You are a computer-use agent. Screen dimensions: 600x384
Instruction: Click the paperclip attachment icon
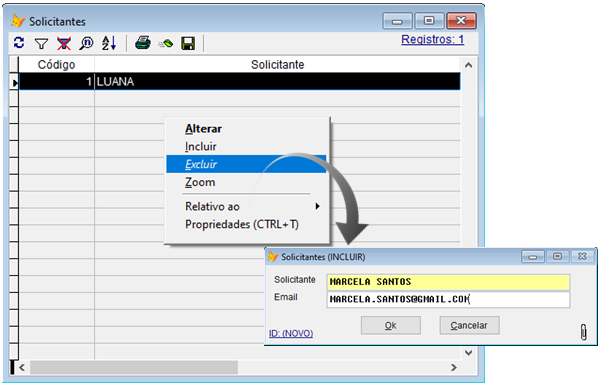(584, 332)
